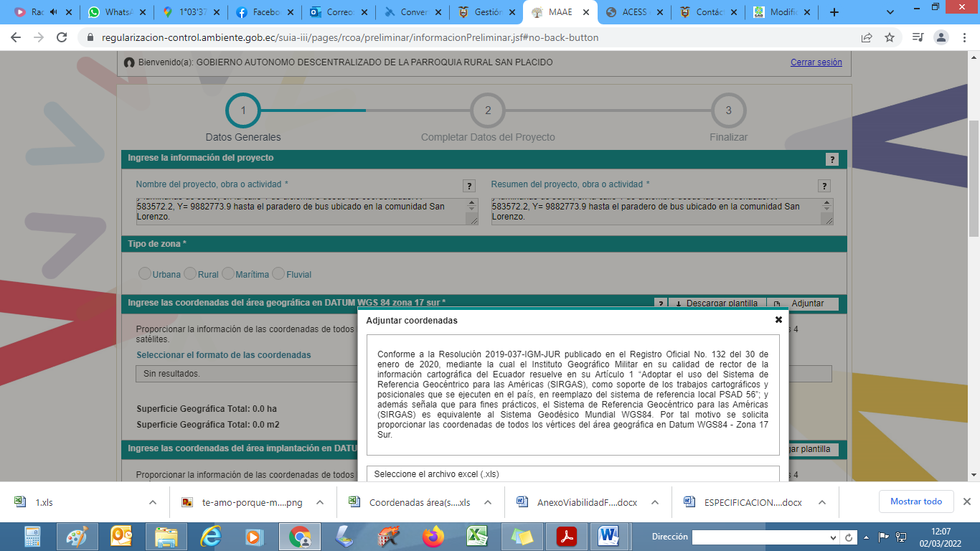Viewport: 980px width, 551px height.
Task: Close the Adjuntar coordenadas dialog
Action: click(x=778, y=320)
